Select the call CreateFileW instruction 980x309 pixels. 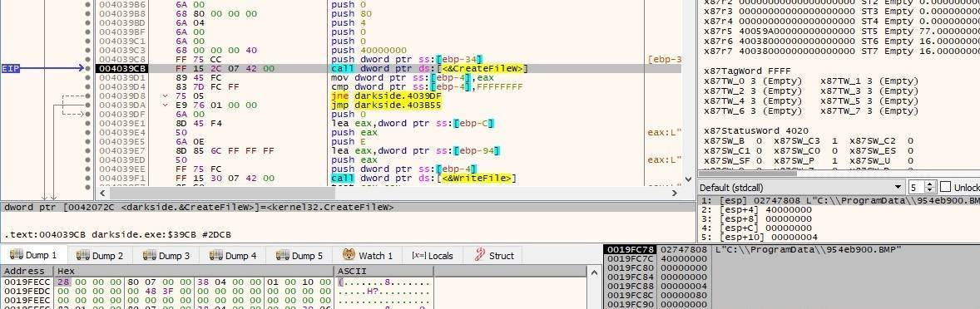pyautogui.click(x=430, y=68)
